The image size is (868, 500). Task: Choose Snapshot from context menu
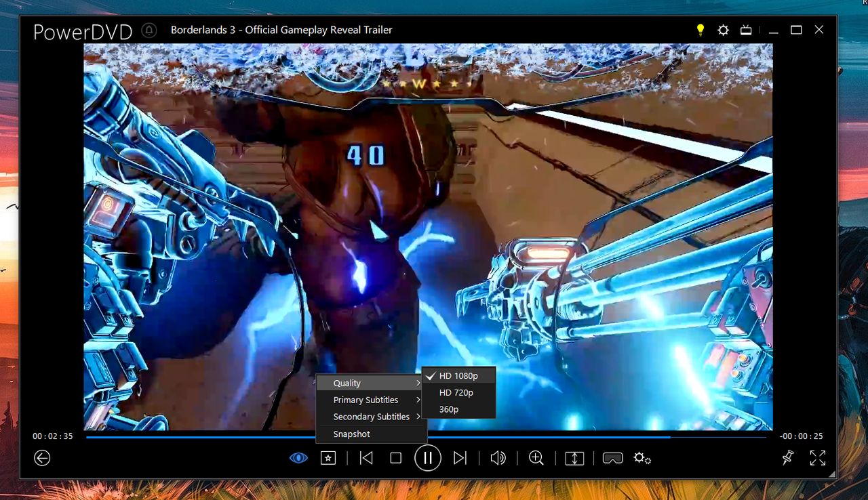click(x=372, y=434)
